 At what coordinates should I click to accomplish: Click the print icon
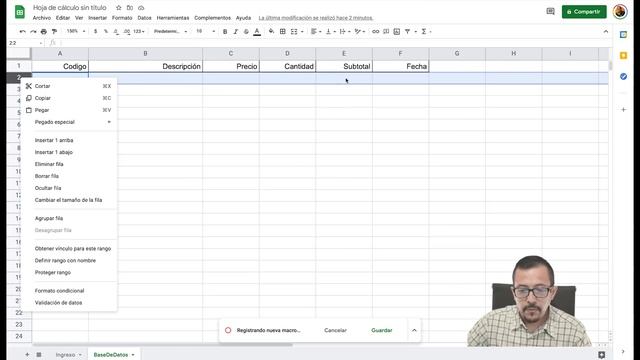tap(44, 31)
